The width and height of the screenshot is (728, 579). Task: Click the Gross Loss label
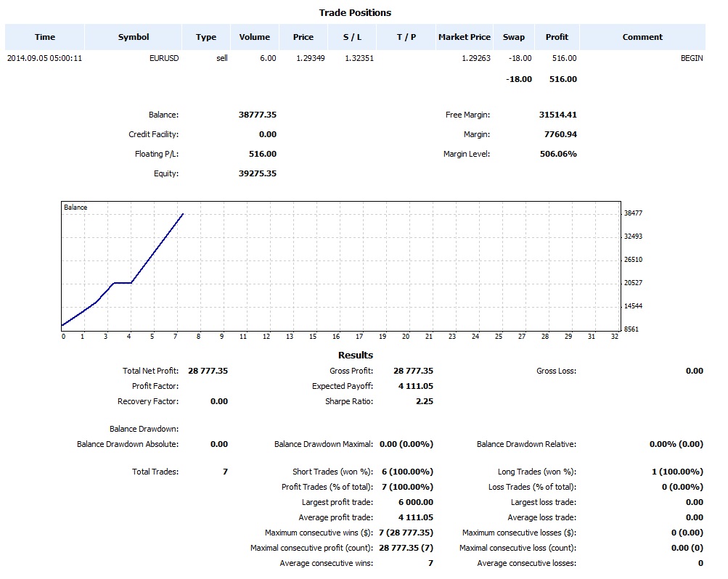point(556,371)
